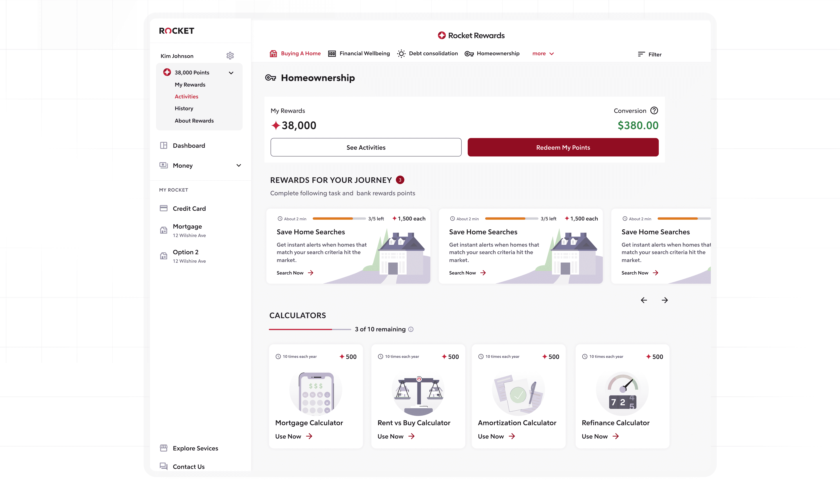The height and width of the screenshot is (504, 840).
Task: Open the more categories dropdown
Action: (543, 54)
